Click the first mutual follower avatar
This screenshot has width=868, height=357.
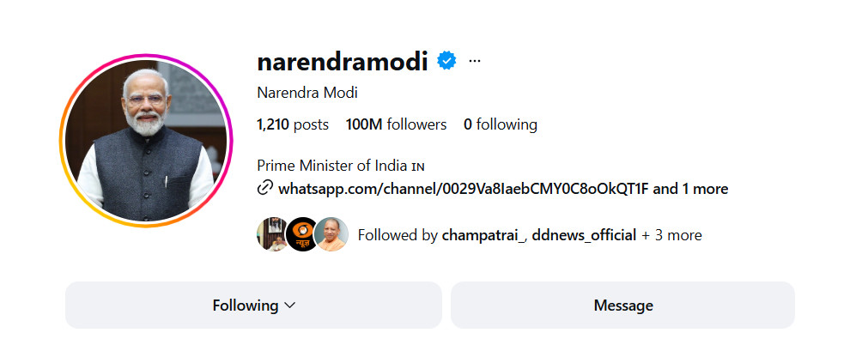click(271, 233)
